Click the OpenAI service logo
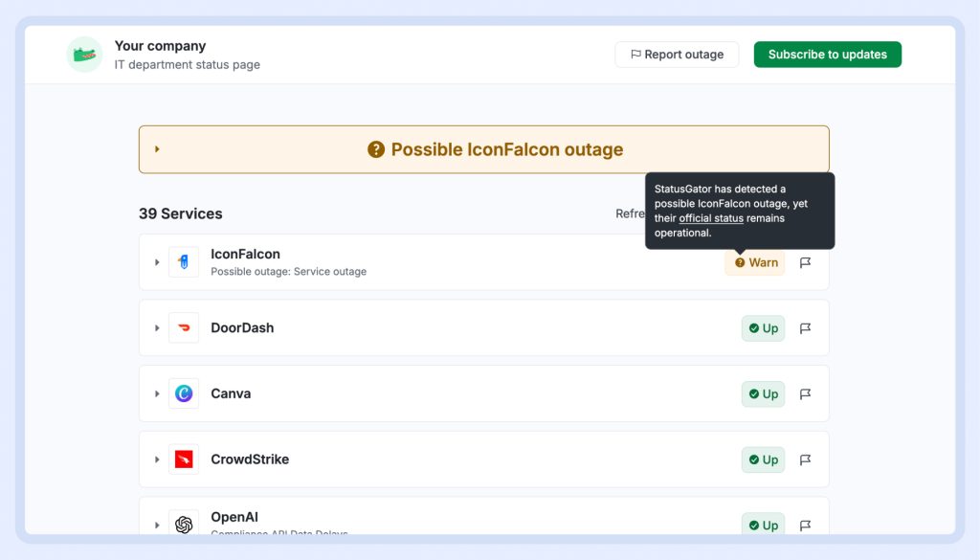Screen dimensions: 980x560 [184, 524]
